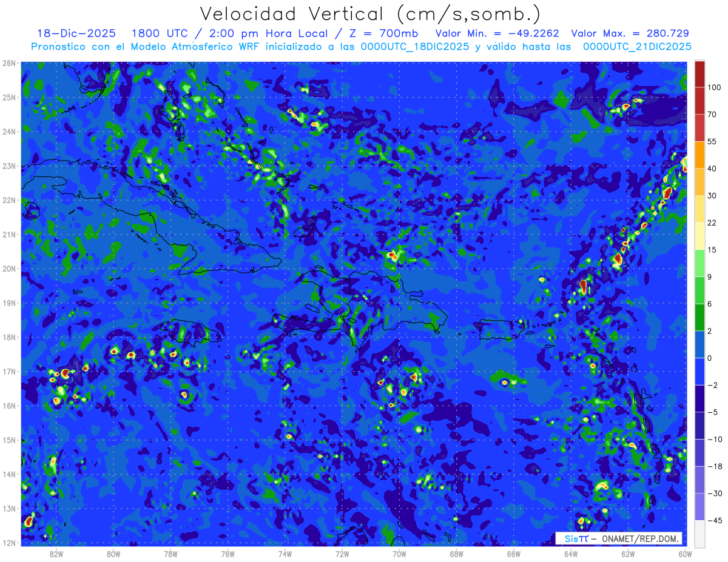This screenshot has height=562, width=728.
Task: Click the colorbar value label '-18'
Action: click(x=714, y=466)
